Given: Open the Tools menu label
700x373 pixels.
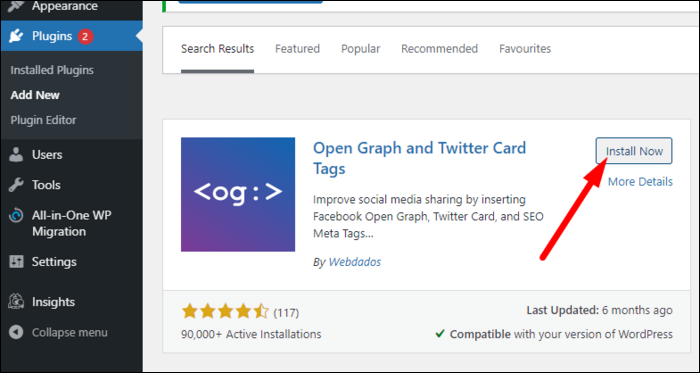Looking at the screenshot, I should tap(46, 185).
